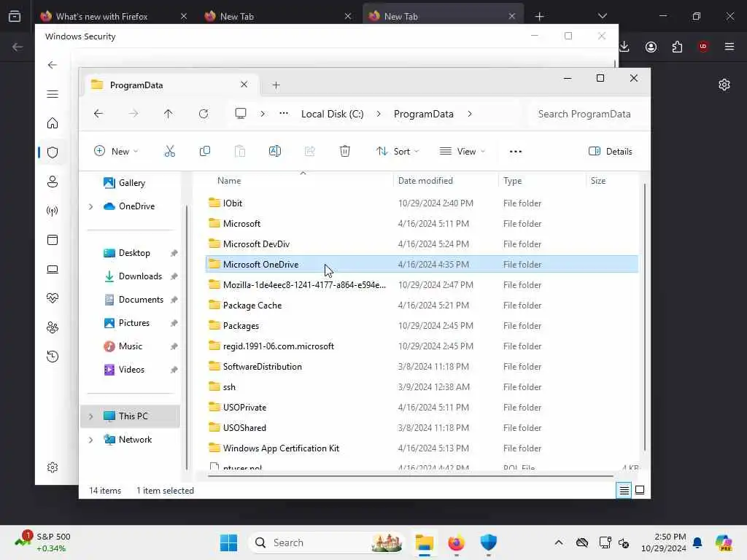
Task: Click Local Disk (C:) breadcrumb
Action: 332,114
